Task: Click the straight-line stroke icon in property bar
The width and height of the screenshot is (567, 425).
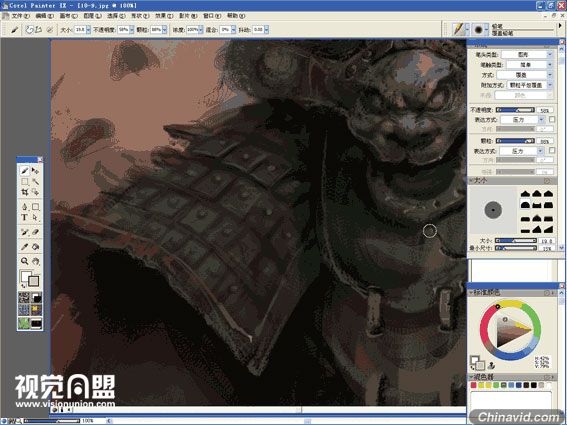Action: point(38,30)
